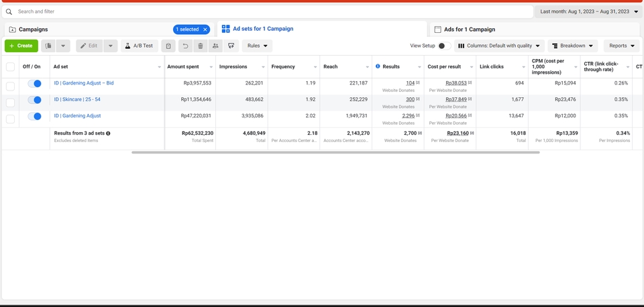Click the search magnifier icon
Viewport: 644px width, 307px height.
tap(9, 11)
